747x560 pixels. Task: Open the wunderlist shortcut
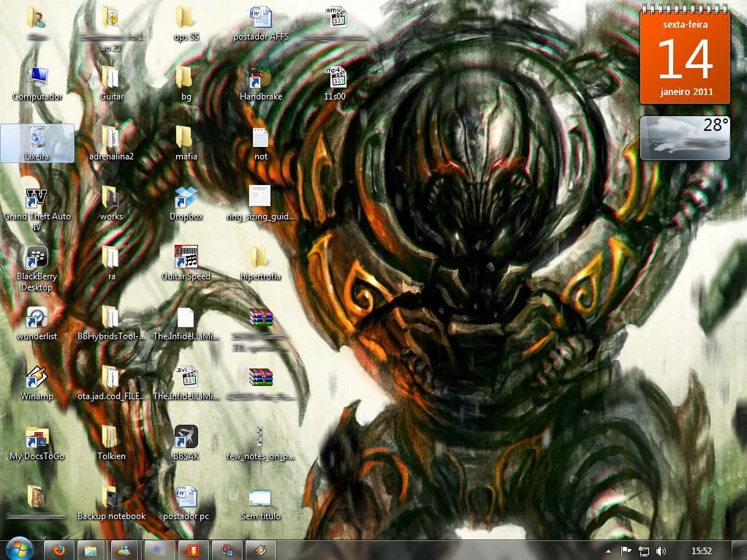[37, 323]
